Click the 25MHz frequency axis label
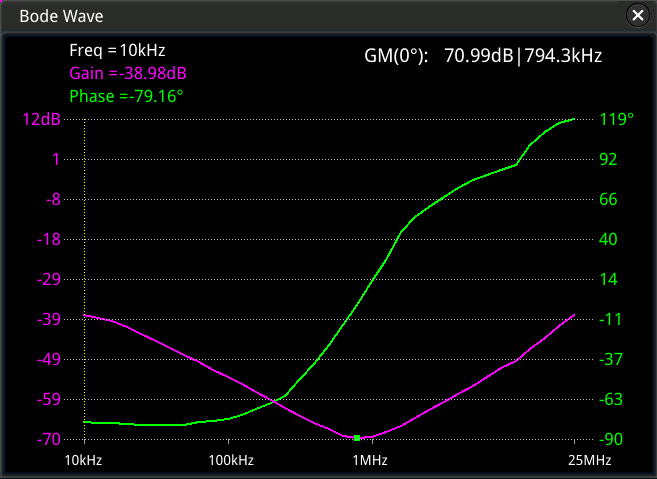This screenshot has width=657, height=479. click(590, 460)
